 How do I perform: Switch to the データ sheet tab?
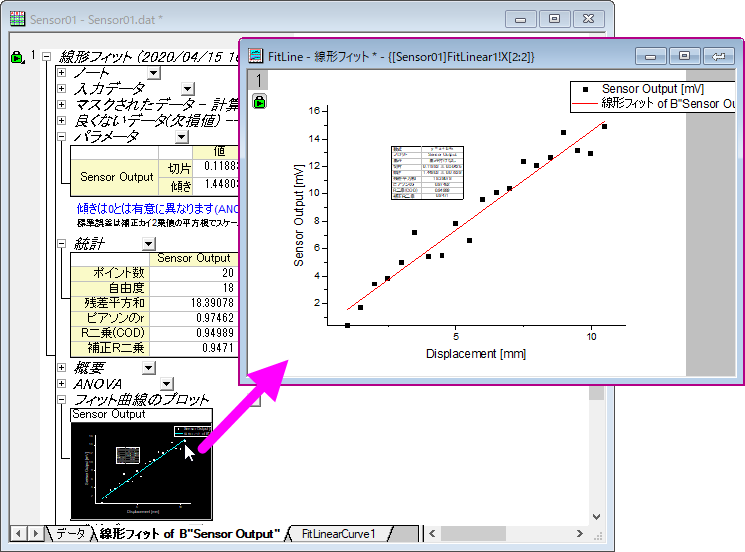click(70, 533)
